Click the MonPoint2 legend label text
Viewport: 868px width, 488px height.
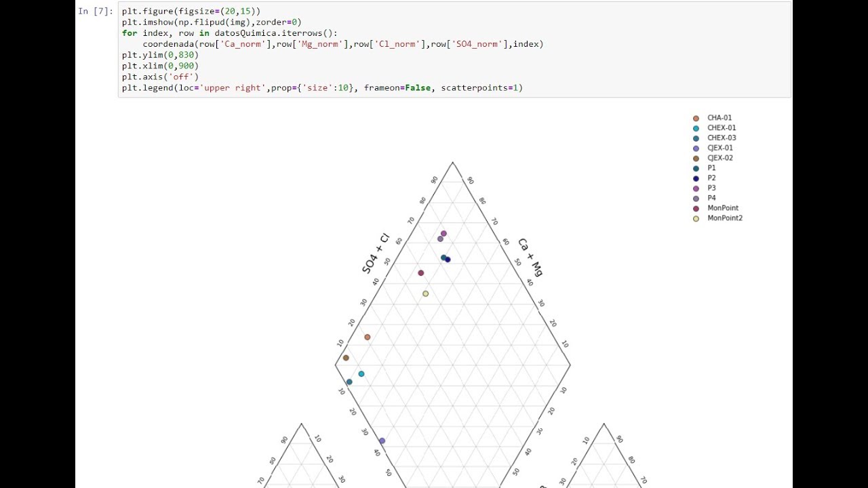point(725,218)
